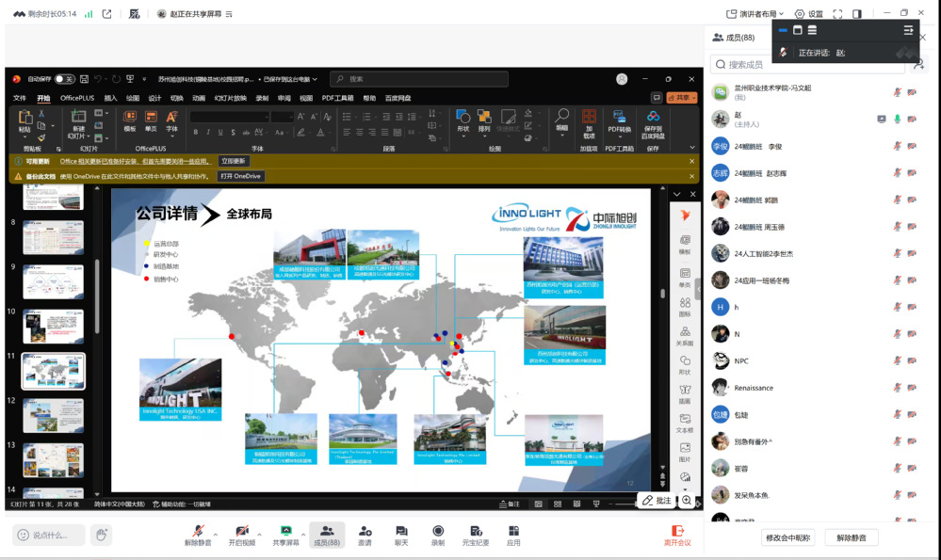Click the fullscreen icon in meeting header
This screenshot has width=941, height=560.
[x=837, y=14]
